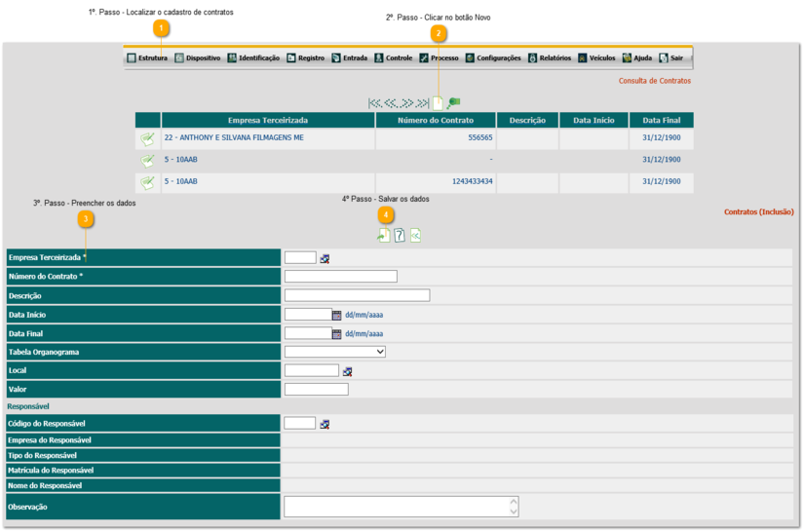Image resolution: width=804 pixels, height=532 pixels.
Task: Click the back arrows page icon
Action: click(415, 235)
